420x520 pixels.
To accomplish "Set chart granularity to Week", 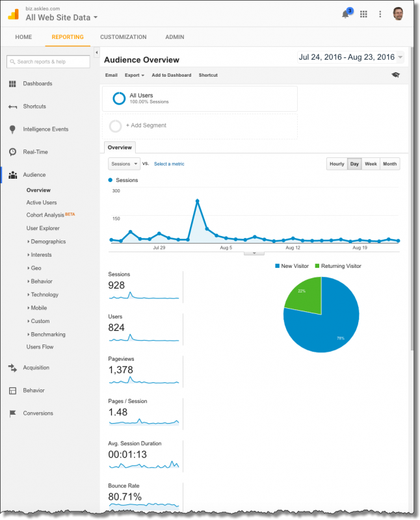I will pyautogui.click(x=371, y=164).
